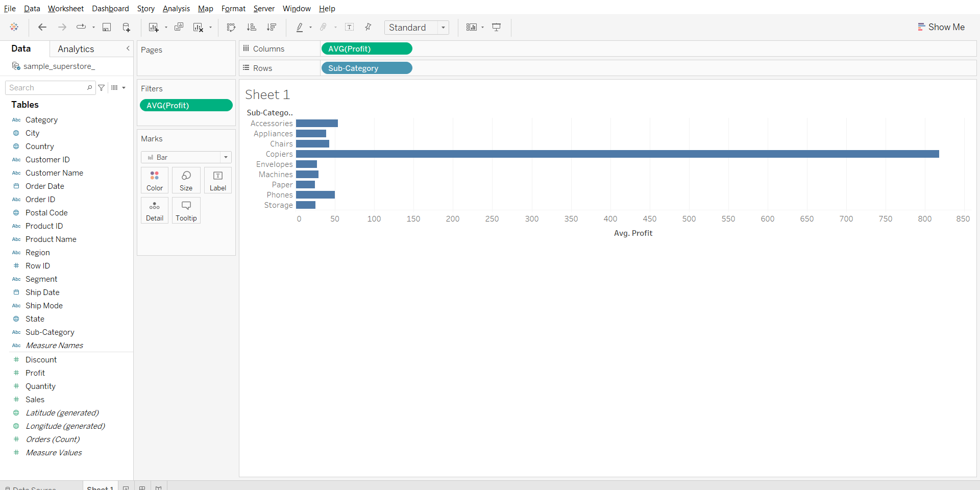This screenshot has width=980, height=490.
Task: Click the Highlight pen icon
Action: 300,28
